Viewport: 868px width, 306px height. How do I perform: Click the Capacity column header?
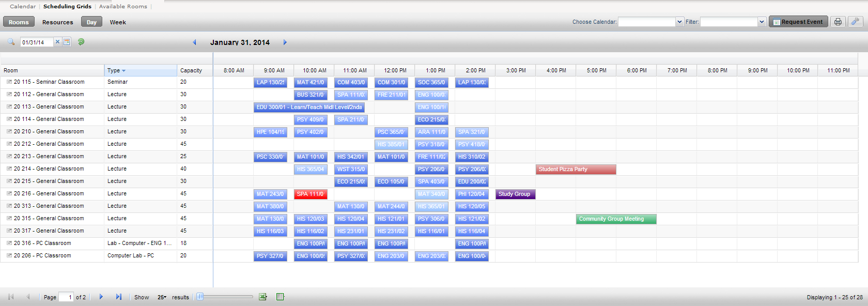[x=195, y=70]
